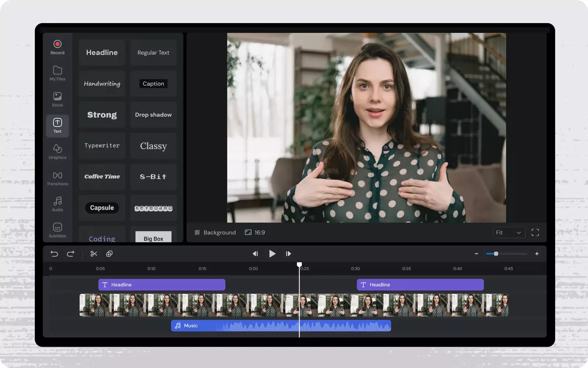Click the undo arrow icon
The height and width of the screenshot is (368, 588).
pos(54,254)
